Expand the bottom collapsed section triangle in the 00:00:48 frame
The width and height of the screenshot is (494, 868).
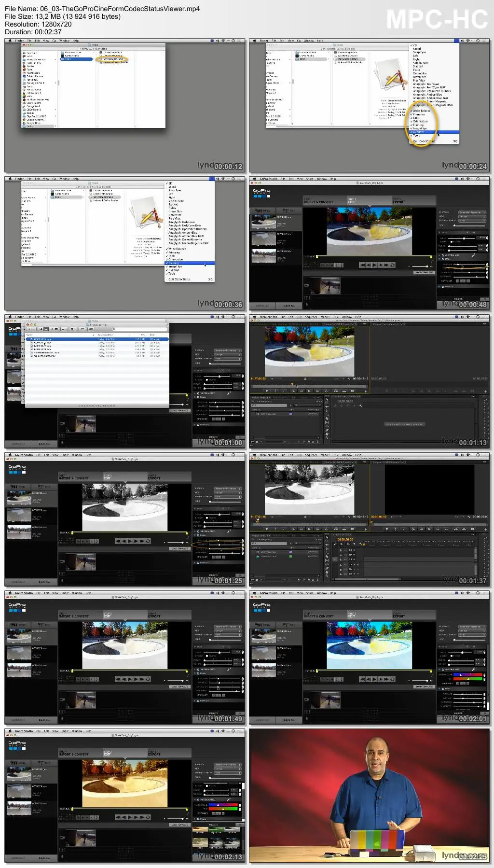coord(439,286)
